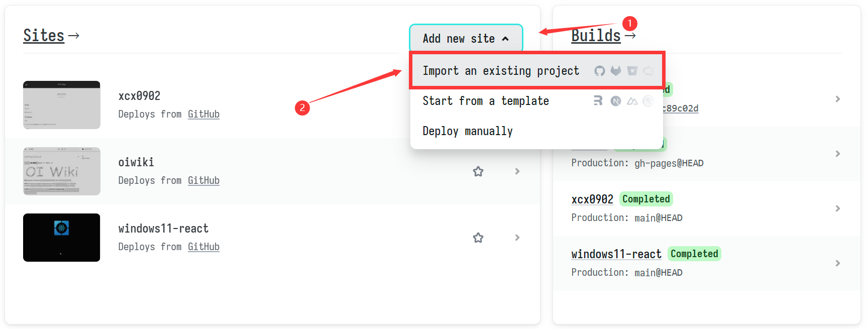Follow GitHub link under oiwiki site
This screenshot has width=868, height=329.
pyautogui.click(x=203, y=180)
